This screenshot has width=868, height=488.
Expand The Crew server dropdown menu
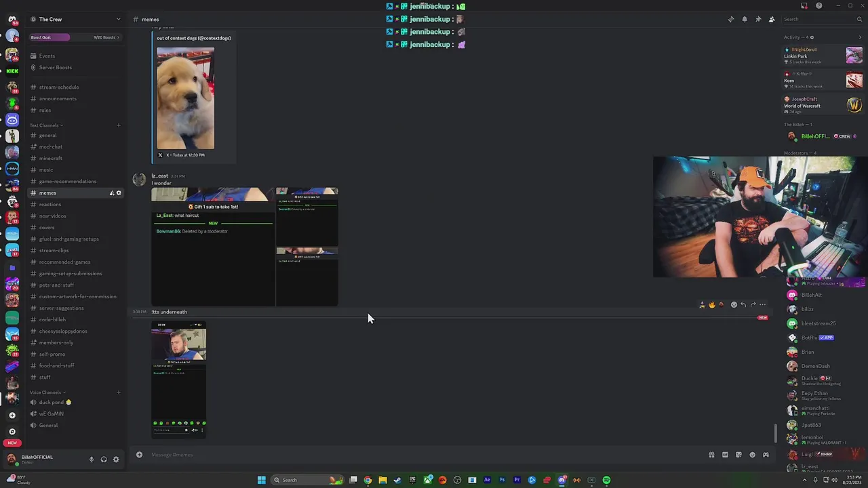click(119, 19)
